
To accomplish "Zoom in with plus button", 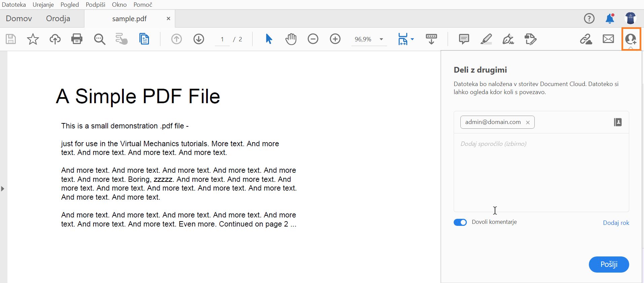I will tap(335, 39).
